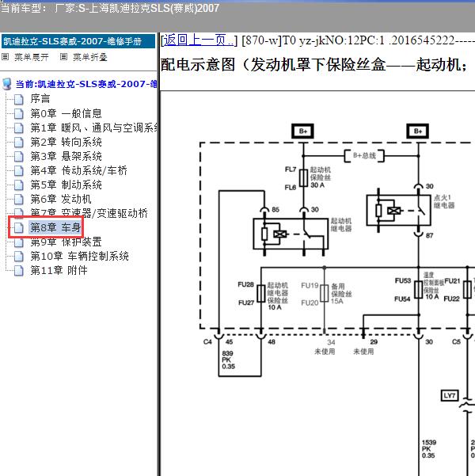Click the page icon next to 第8章 车身
The image size is (475, 476).
pyautogui.click(x=19, y=227)
